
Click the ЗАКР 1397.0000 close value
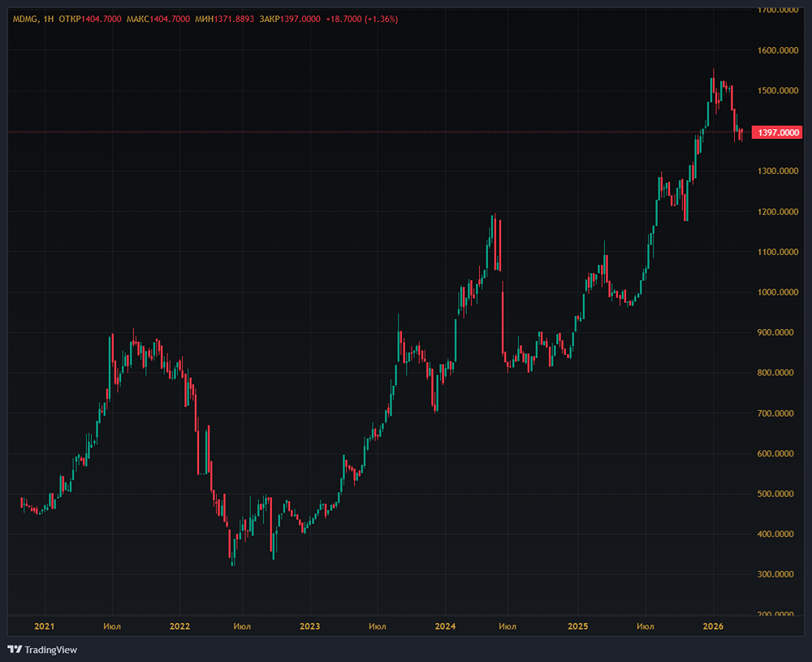coord(290,19)
